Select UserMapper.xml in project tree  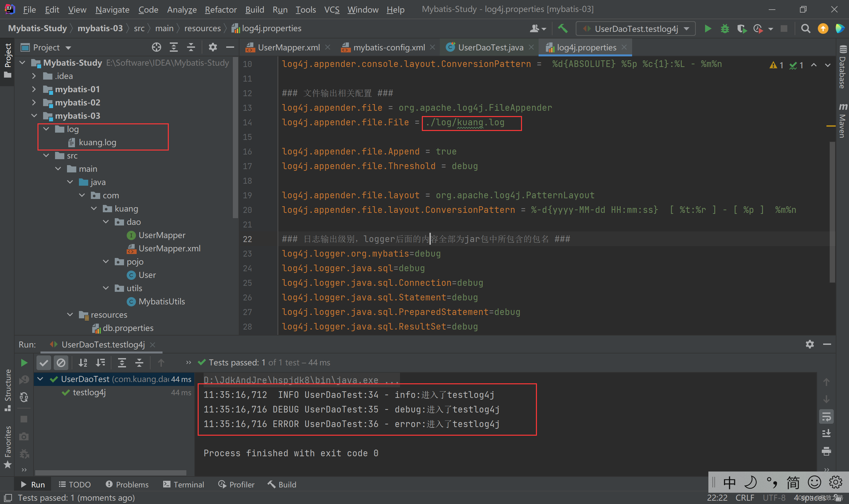coord(169,249)
